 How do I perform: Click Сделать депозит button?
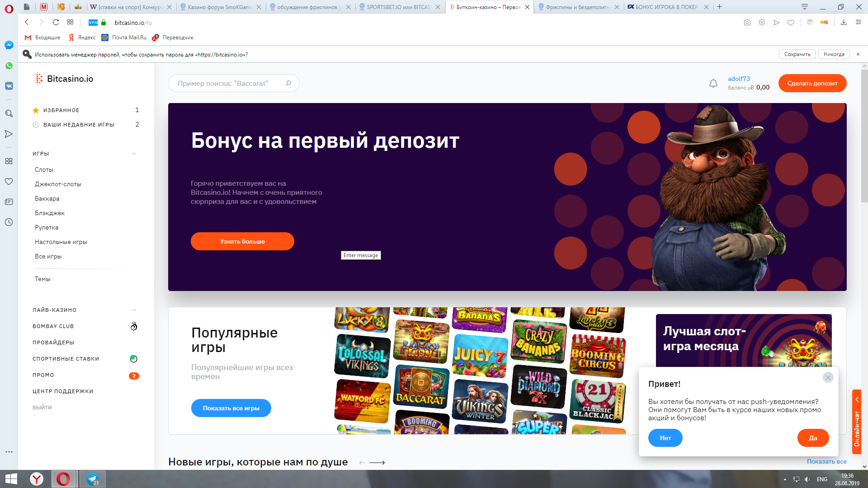[x=812, y=83]
